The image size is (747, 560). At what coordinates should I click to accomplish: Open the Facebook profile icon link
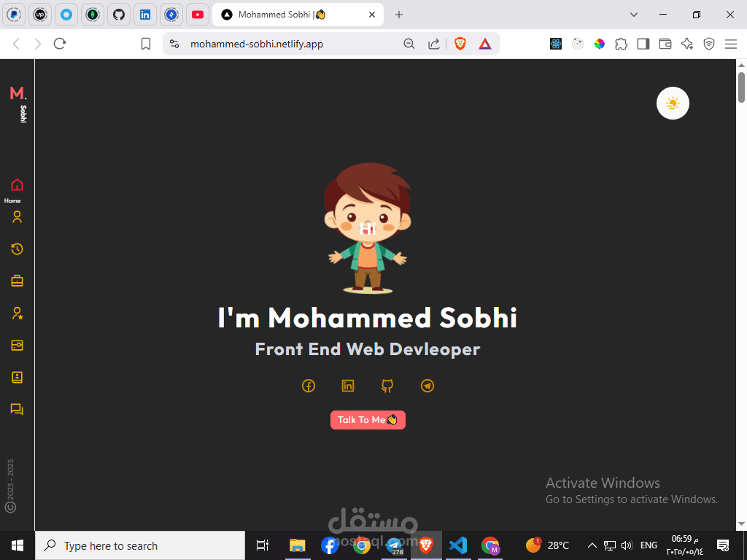tap(309, 386)
